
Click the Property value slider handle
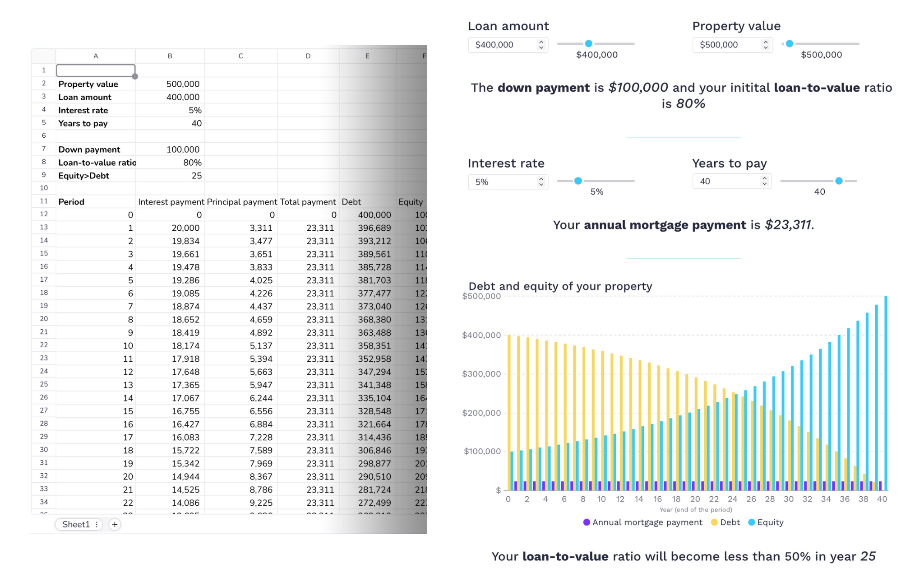click(789, 44)
